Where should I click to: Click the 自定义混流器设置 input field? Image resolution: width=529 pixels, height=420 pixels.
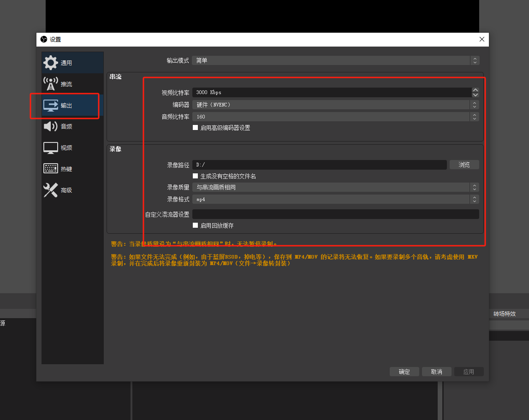[x=335, y=214]
